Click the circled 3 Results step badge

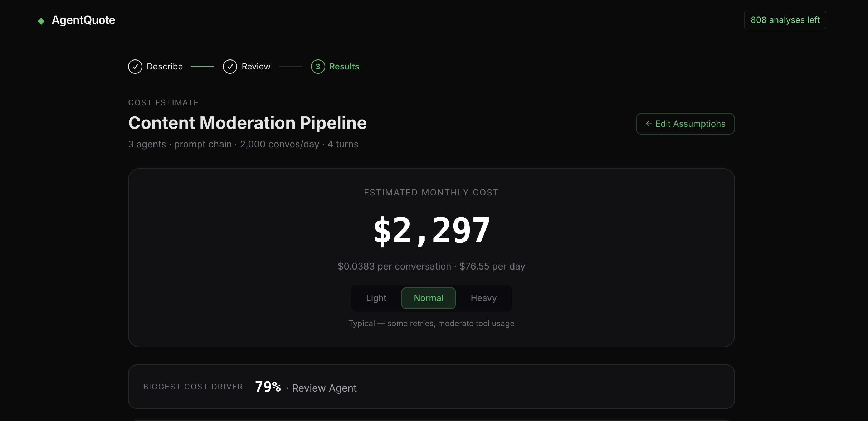(x=318, y=66)
